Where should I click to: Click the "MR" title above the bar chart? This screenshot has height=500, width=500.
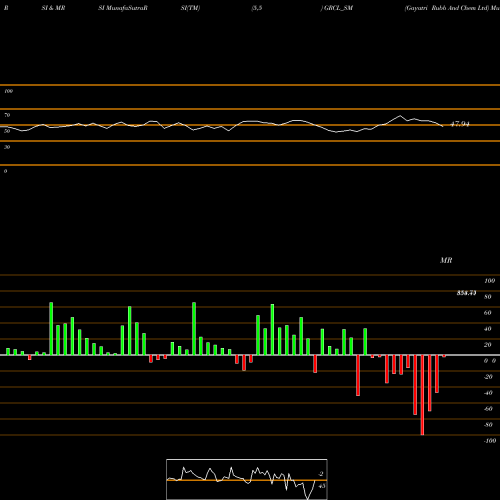[446, 260]
